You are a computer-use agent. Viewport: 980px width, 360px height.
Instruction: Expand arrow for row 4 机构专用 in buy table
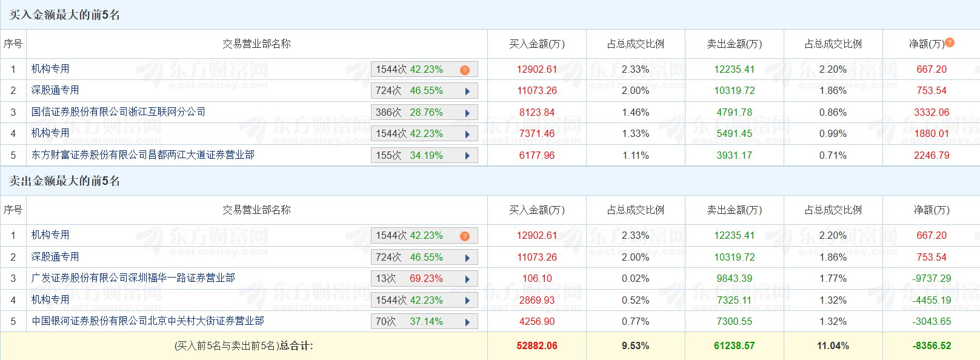coord(467,134)
